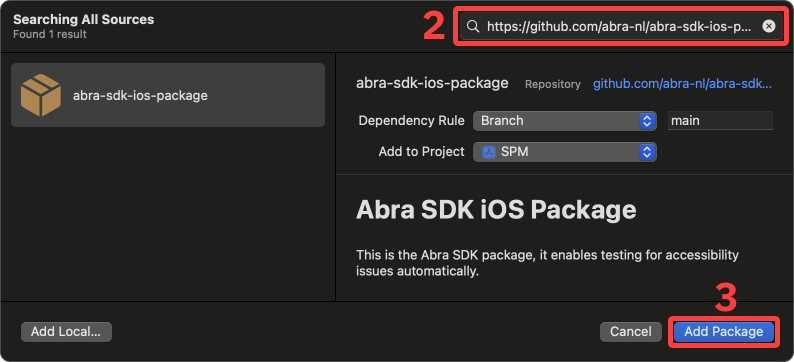Click the Repository label

[552, 85]
